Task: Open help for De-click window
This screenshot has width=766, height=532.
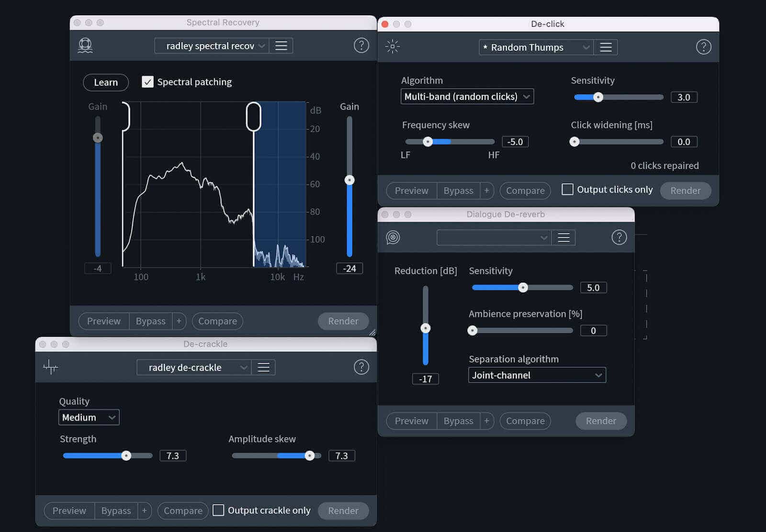Action: (x=703, y=47)
